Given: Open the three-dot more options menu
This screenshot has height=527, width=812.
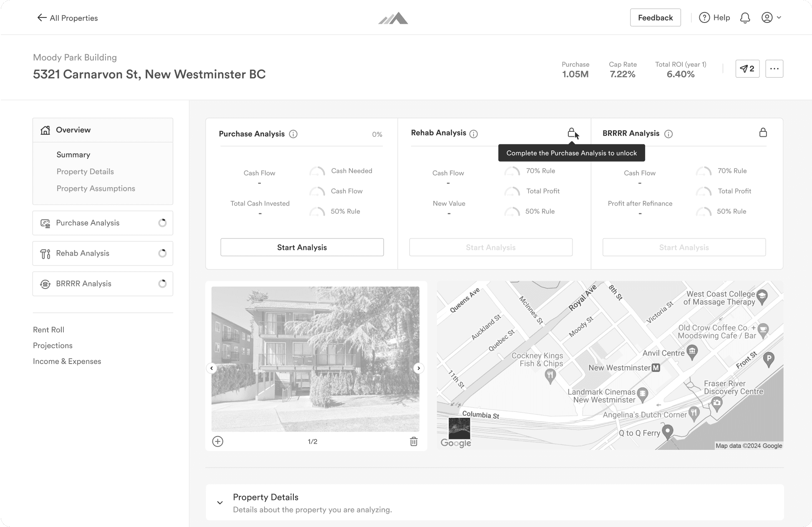Looking at the screenshot, I should click(774, 69).
